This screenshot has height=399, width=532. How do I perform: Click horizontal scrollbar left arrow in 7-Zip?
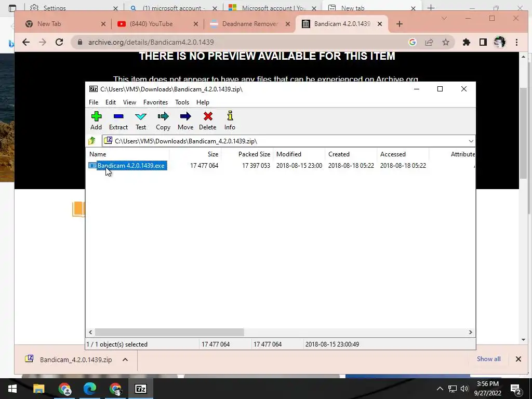[x=90, y=332]
